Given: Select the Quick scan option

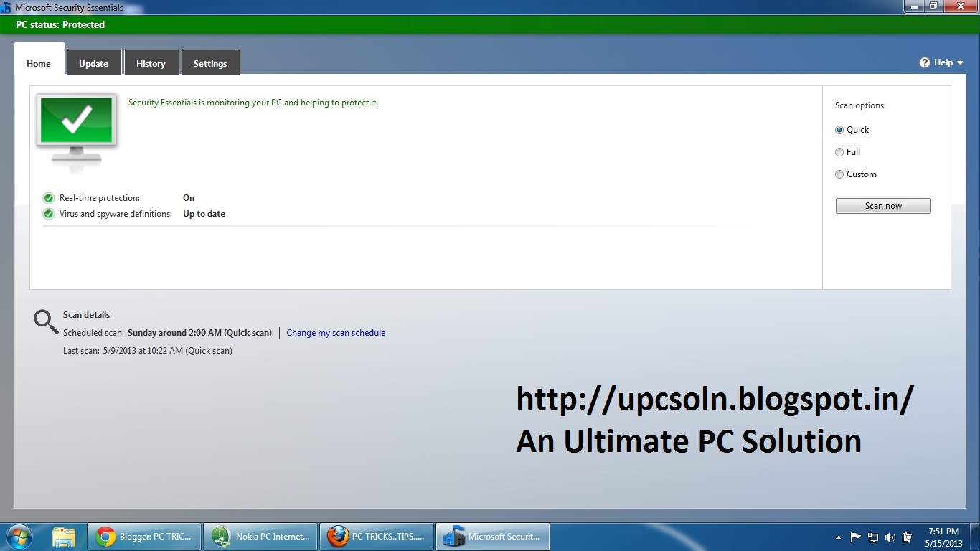Looking at the screenshot, I should point(839,130).
